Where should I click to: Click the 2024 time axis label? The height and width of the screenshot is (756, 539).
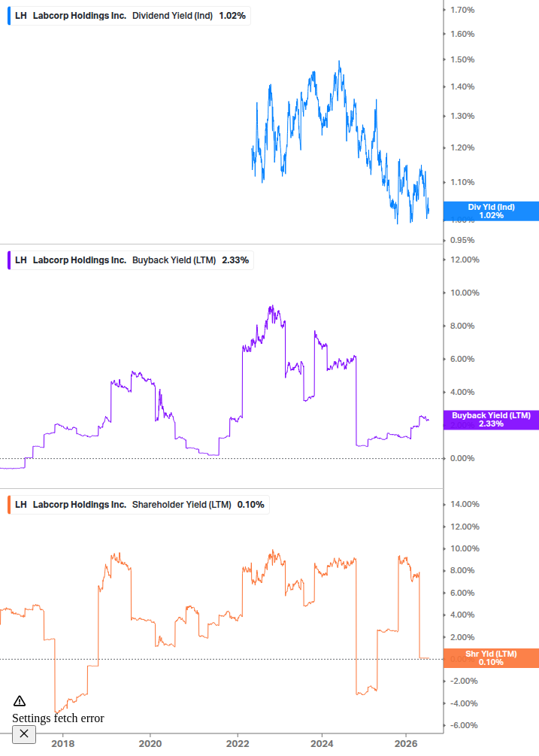point(322,743)
